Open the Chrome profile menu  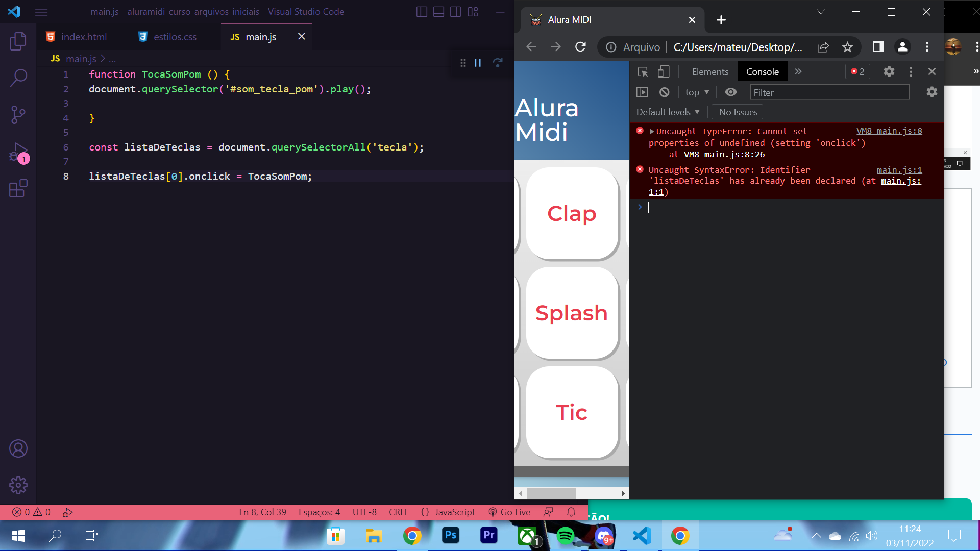coord(902,47)
